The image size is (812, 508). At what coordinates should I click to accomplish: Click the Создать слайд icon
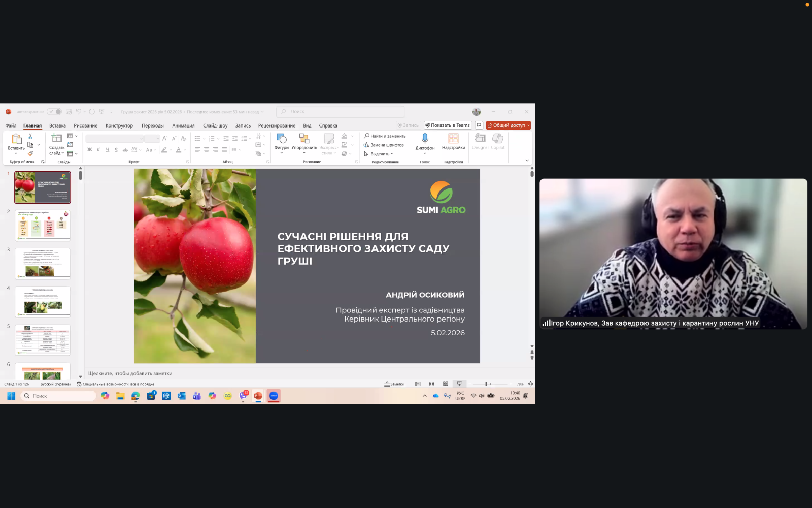pos(56,139)
